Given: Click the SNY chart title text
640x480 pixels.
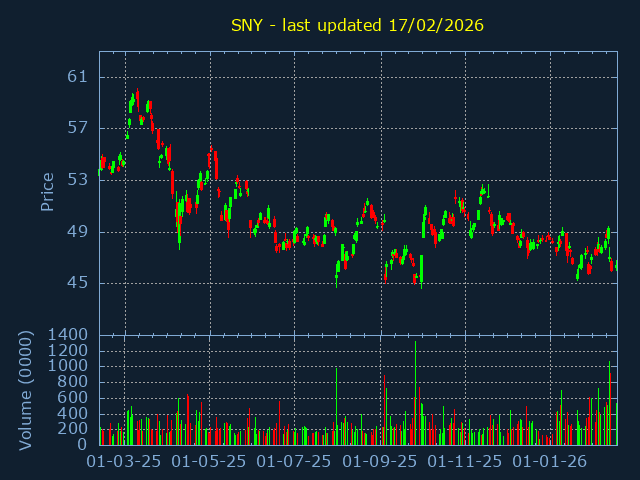Looking at the screenshot, I should (357, 25).
